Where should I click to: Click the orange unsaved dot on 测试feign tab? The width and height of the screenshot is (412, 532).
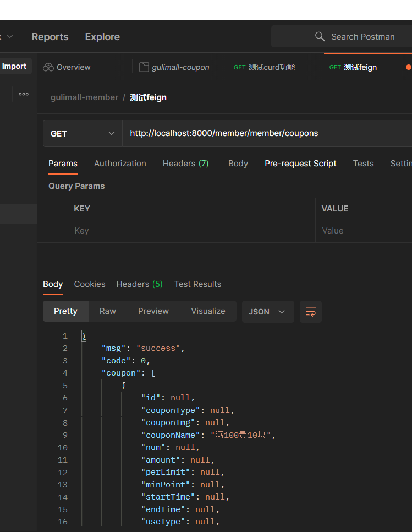pyautogui.click(x=409, y=67)
